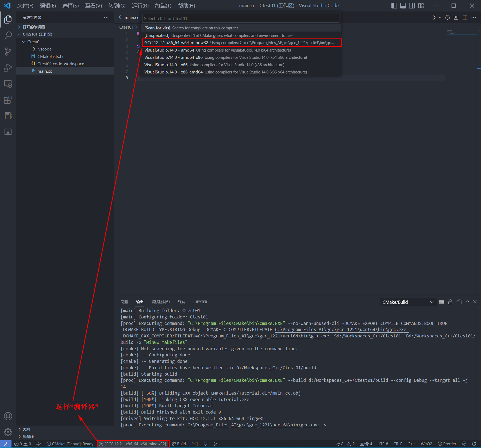Switch to the 终端 panel tab
The height and width of the screenshot is (448, 481).
pyautogui.click(x=181, y=302)
